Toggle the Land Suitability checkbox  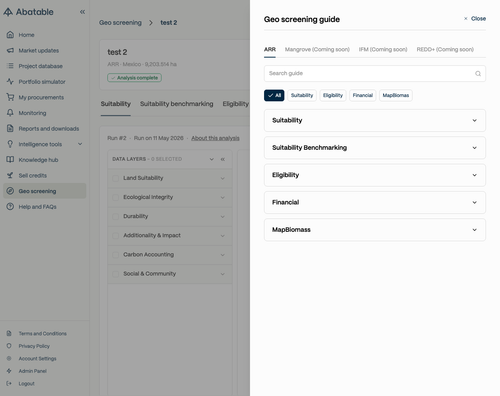point(116,178)
